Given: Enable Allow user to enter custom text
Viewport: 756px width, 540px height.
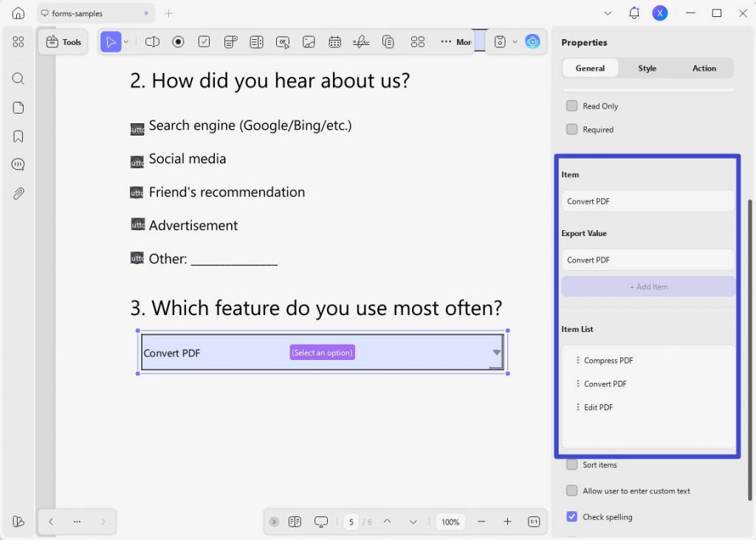Looking at the screenshot, I should pos(572,491).
